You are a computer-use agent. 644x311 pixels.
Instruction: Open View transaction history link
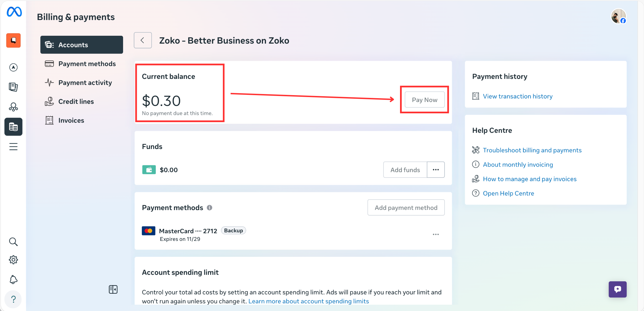518,96
